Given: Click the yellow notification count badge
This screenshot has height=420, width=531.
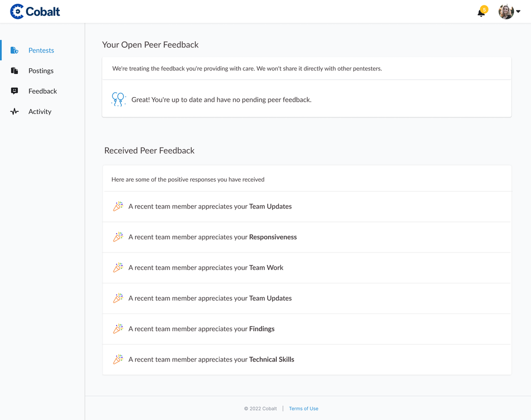Looking at the screenshot, I should [484, 9].
